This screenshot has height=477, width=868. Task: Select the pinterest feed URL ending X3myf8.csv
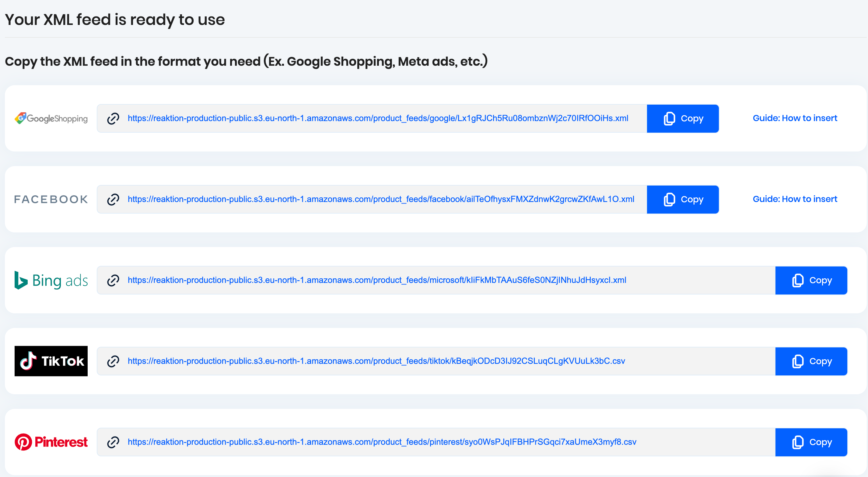382,442
